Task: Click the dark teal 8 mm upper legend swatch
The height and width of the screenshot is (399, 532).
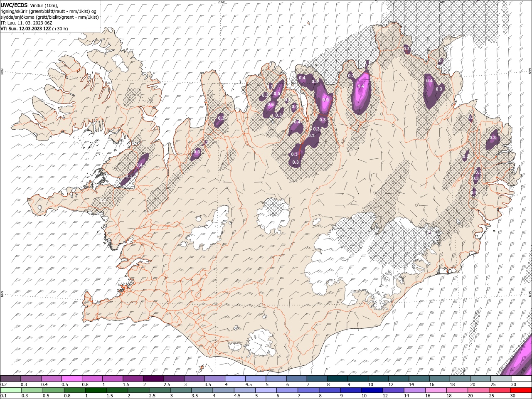Action: [x=337, y=379]
